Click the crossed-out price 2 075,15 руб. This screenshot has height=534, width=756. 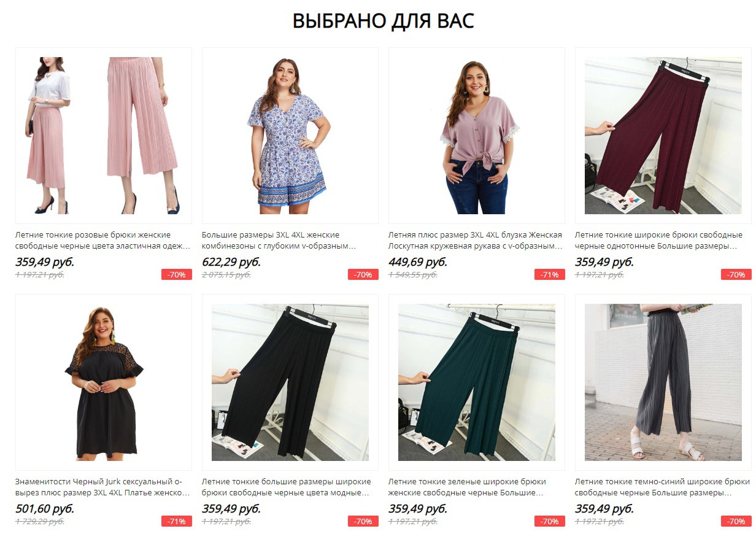click(x=226, y=274)
